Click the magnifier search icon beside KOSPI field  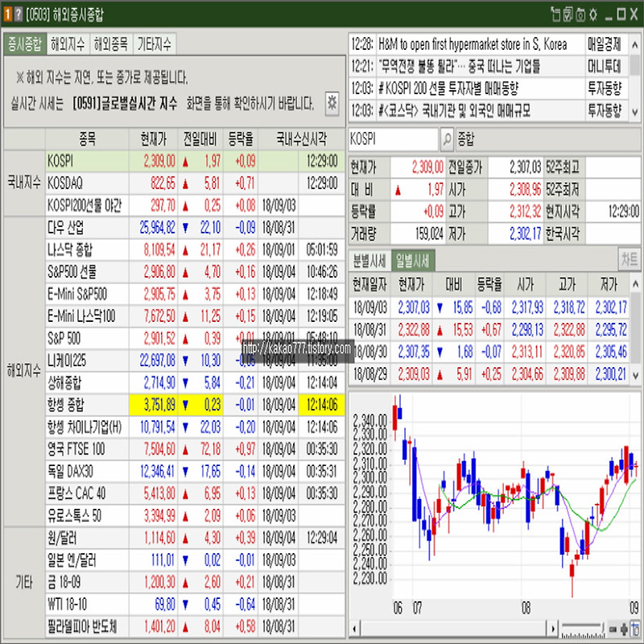click(x=447, y=139)
